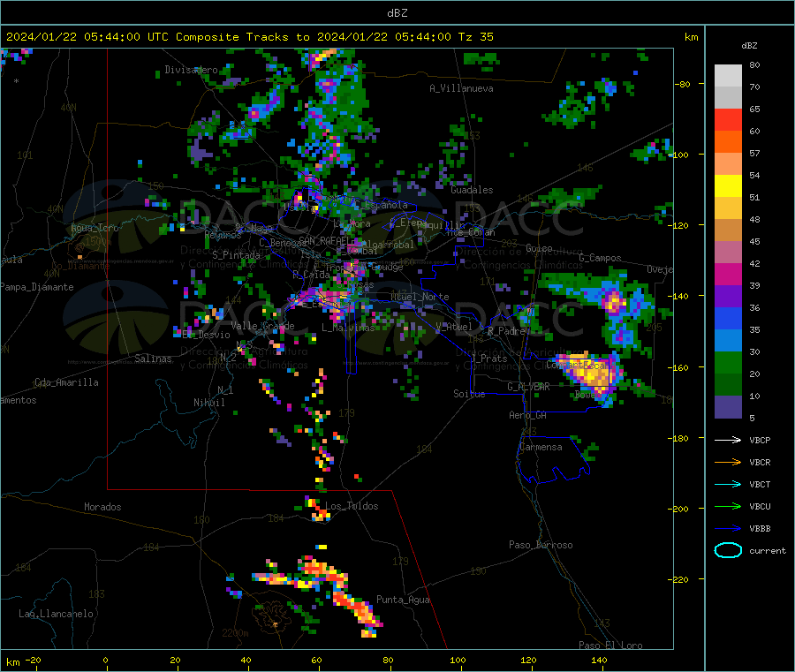Click the Lag.Llancanelo map label
The width and height of the screenshot is (795, 672).
point(57,615)
